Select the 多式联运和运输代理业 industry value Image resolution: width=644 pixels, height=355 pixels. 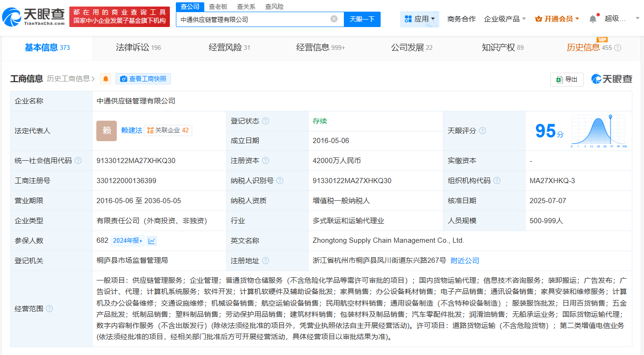[x=349, y=221]
